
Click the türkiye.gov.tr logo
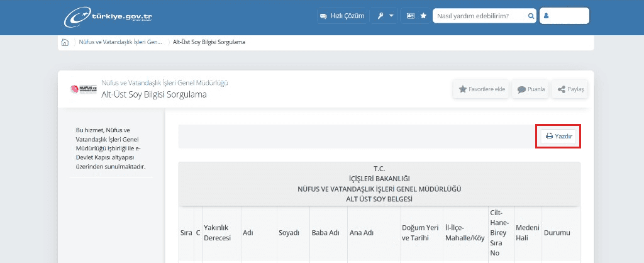pos(108,16)
